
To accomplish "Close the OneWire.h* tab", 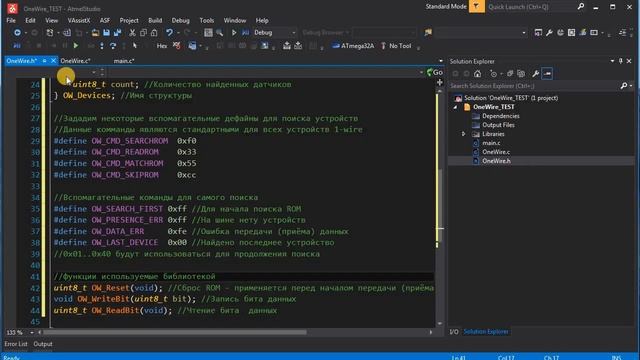I will 53,61.
